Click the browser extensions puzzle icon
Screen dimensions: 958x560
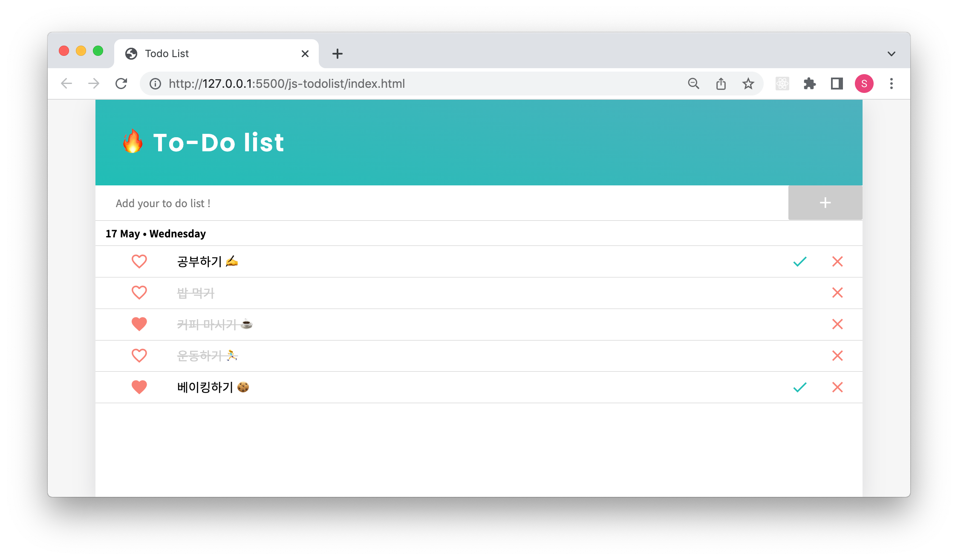click(809, 84)
